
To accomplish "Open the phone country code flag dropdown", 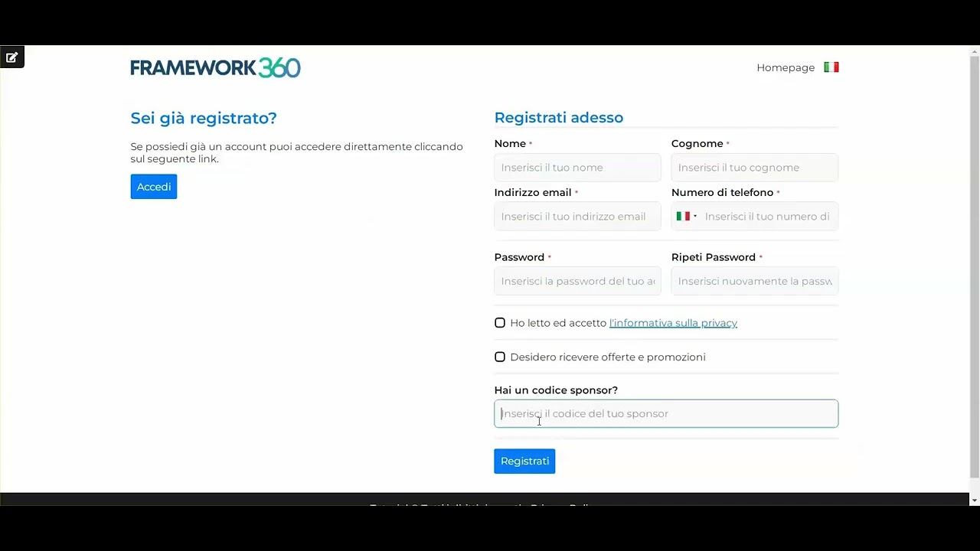I will 686,217.
